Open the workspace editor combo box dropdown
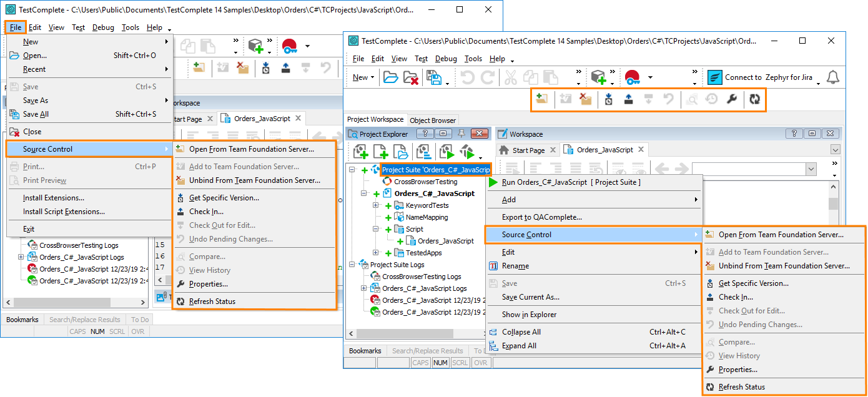This screenshot has width=868, height=397. 811,169
